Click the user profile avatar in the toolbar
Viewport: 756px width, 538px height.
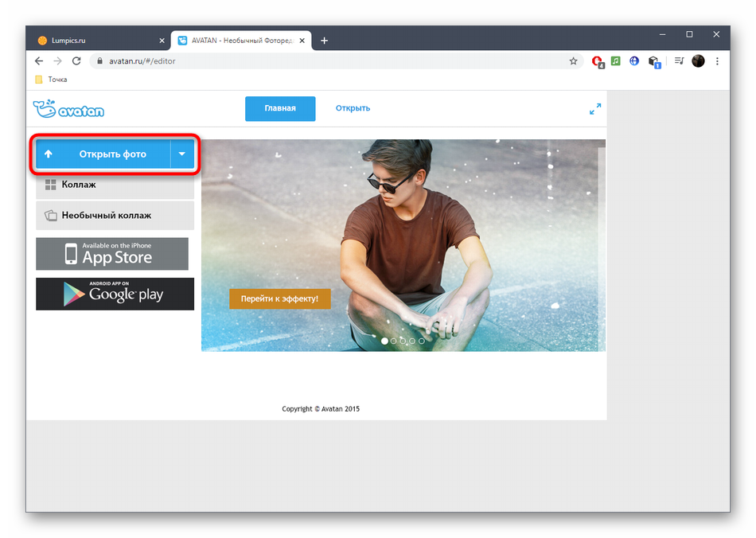(698, 61)
